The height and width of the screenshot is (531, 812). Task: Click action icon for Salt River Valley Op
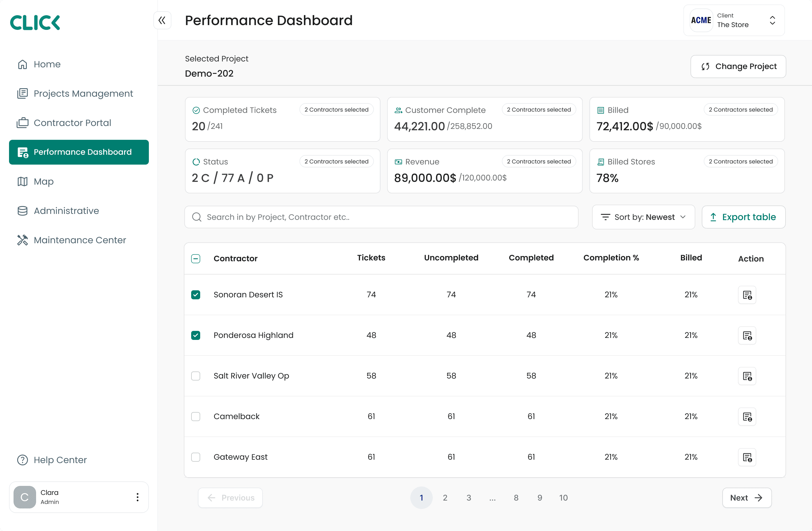(747, 376)
